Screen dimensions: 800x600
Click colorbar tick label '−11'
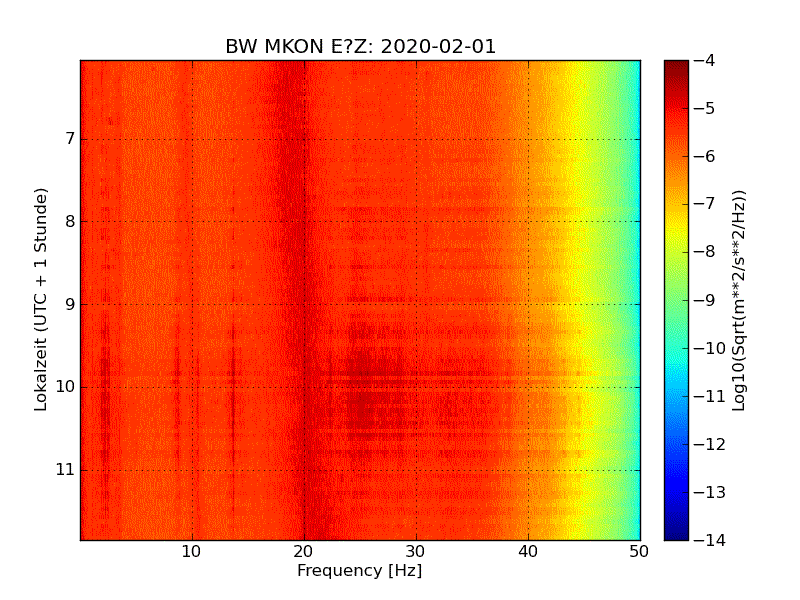[709, 396]
